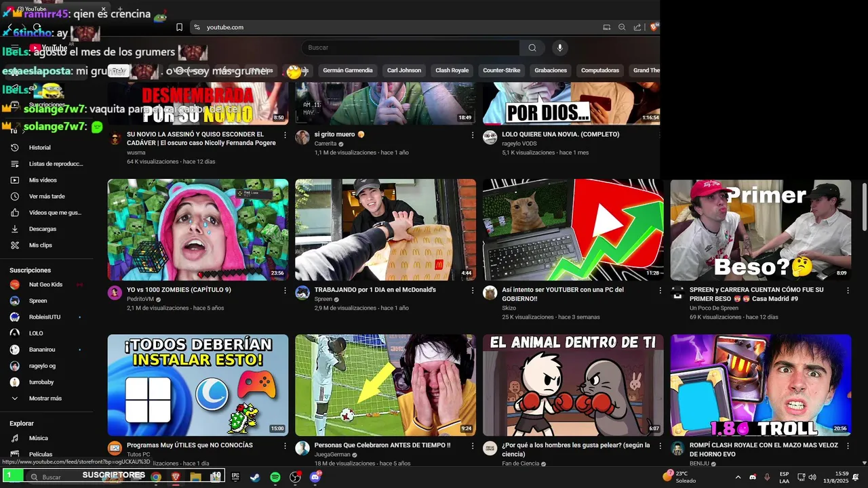Open options menu for TRABAJANDO McDonald's video

[x=473, y=290]
